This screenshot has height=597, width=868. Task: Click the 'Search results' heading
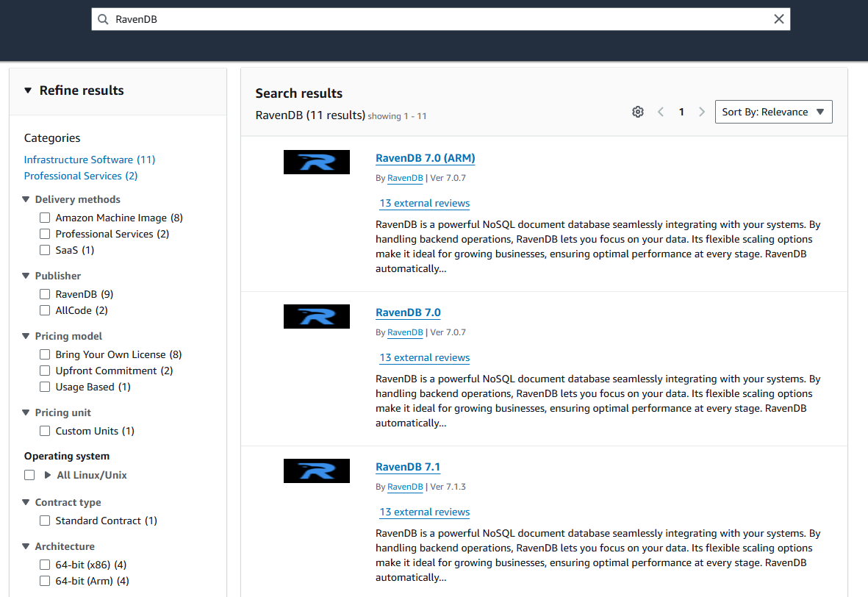299,93
